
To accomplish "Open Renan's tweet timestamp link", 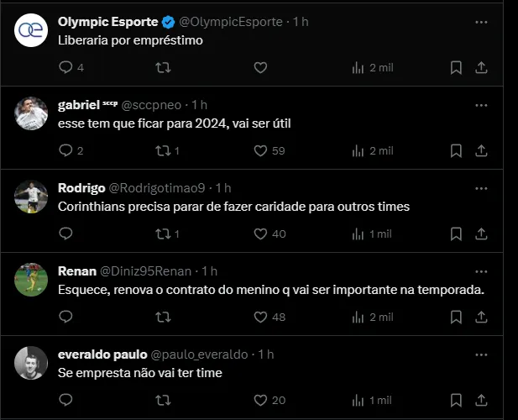I will 209,271.
